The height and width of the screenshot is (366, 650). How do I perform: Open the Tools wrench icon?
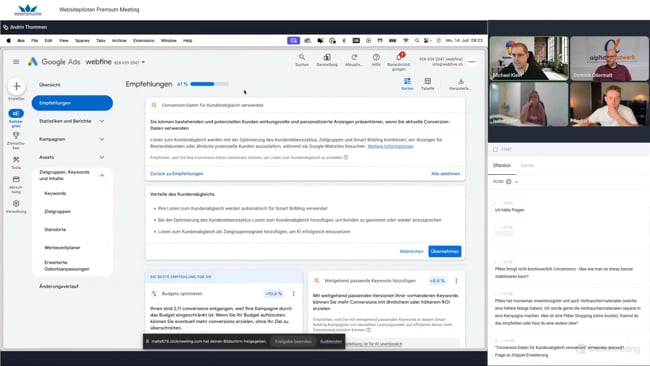(x=16, y=160)
